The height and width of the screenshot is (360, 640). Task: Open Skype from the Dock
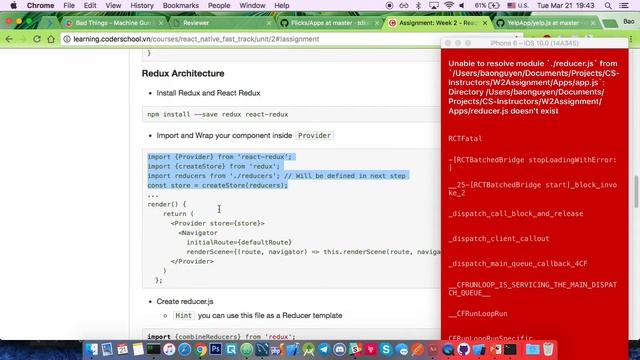386,349
